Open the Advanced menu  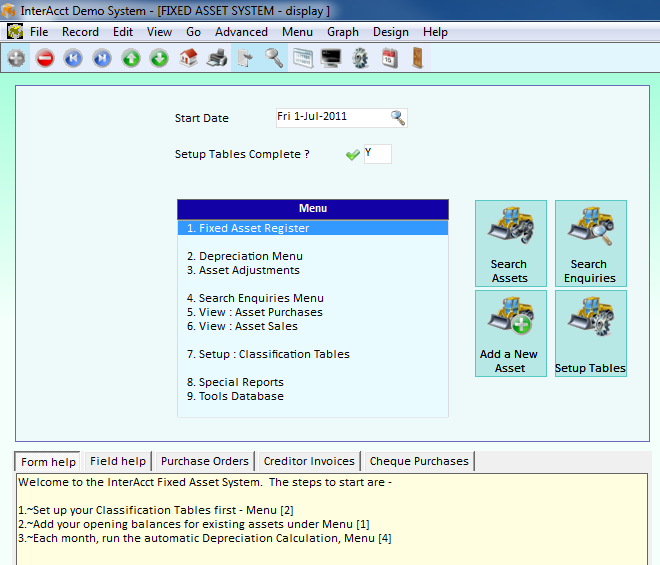point(241,32)
